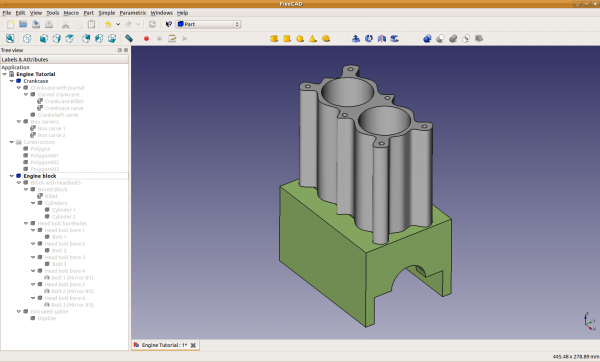
Task: Refresh the document with the recompute icon
Action: (152, 24)
